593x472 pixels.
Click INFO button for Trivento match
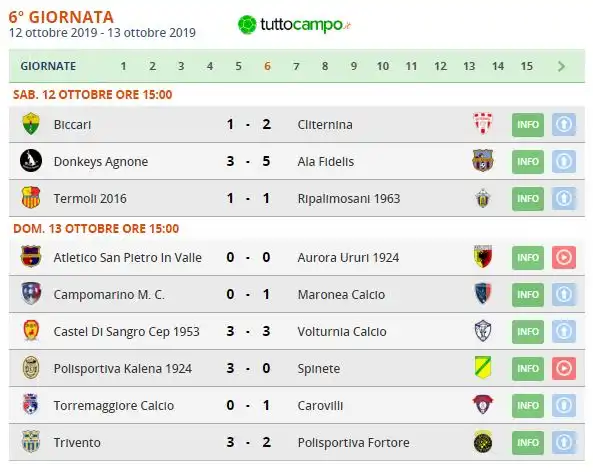528,442
